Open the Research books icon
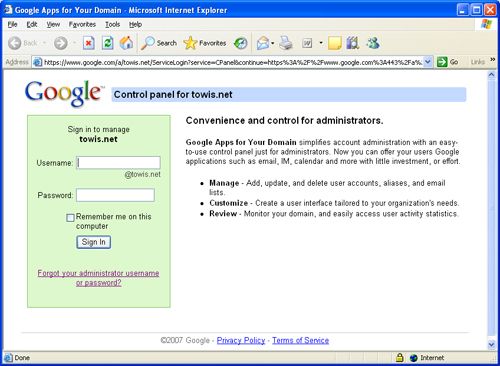The height and width of the screenshot is (366, 500). 352,43
